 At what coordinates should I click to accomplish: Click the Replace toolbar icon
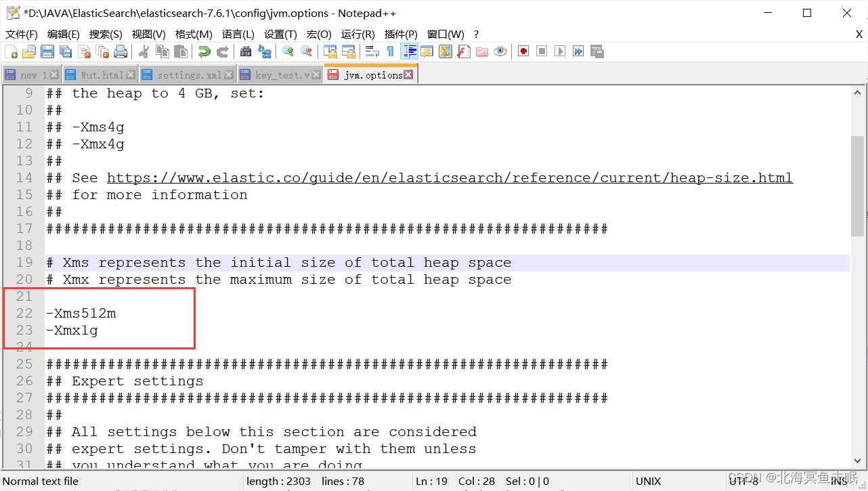(265, 51)
